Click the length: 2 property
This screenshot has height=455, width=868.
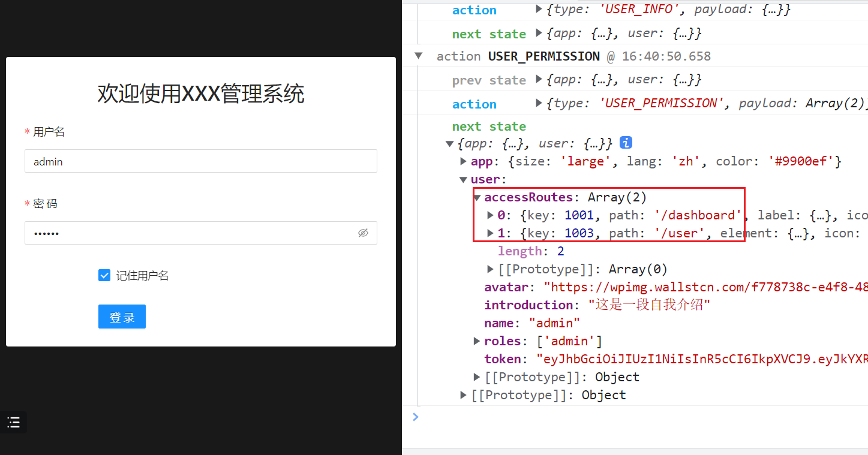click(x=531, y=251)
